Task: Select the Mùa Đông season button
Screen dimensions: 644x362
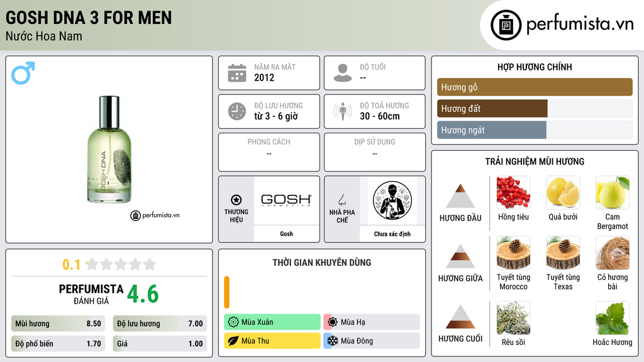Action: pyautogui.click(x=372, y=341)
